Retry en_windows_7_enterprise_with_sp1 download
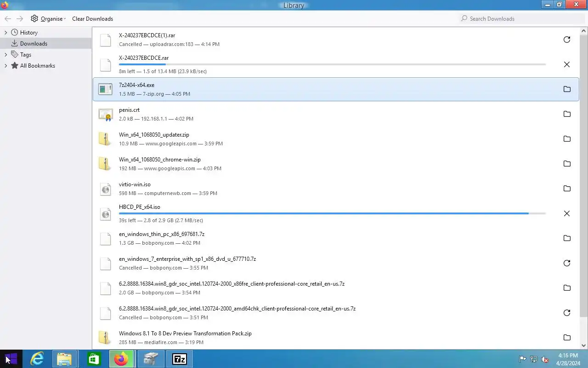Viewport: 588px width, 368px height. (x=567, y=263)
